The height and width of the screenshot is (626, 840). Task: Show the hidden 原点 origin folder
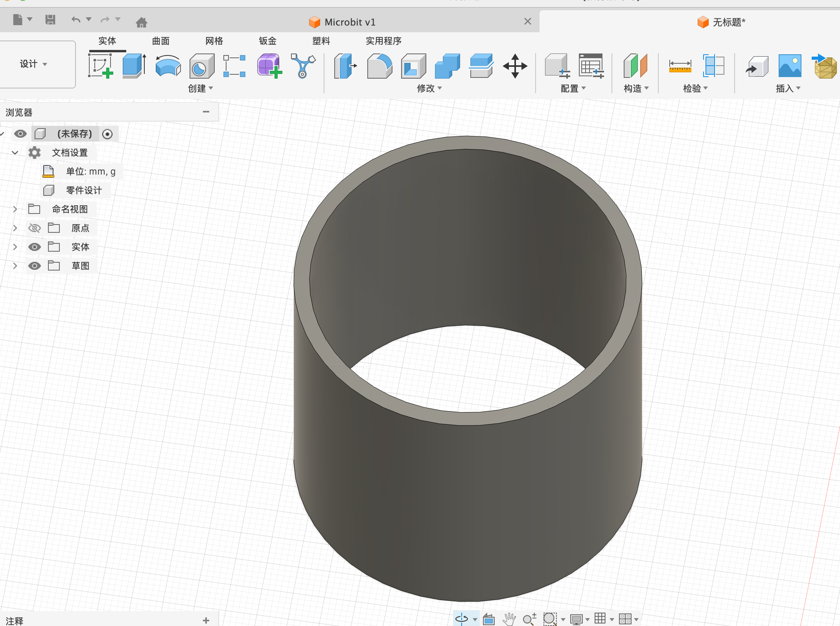[35, 228]
